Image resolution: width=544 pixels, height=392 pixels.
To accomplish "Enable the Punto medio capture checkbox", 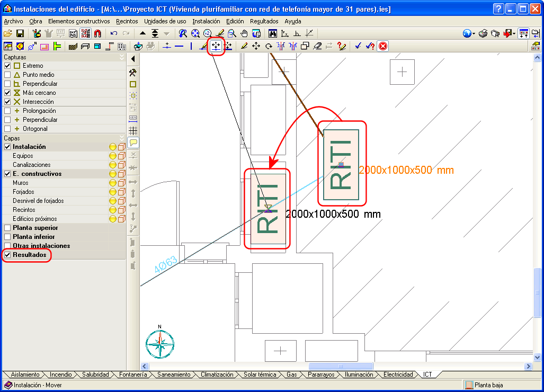I will click(7, 75).
